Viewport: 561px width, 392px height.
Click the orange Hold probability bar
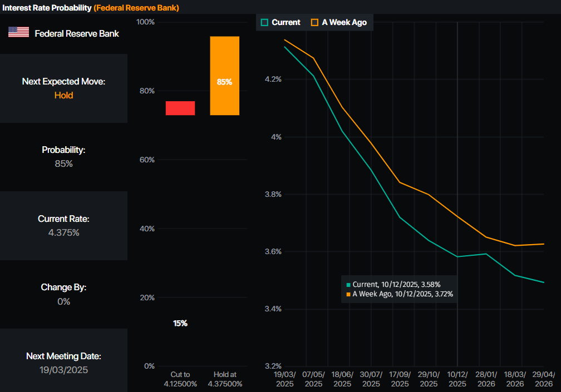224,76
